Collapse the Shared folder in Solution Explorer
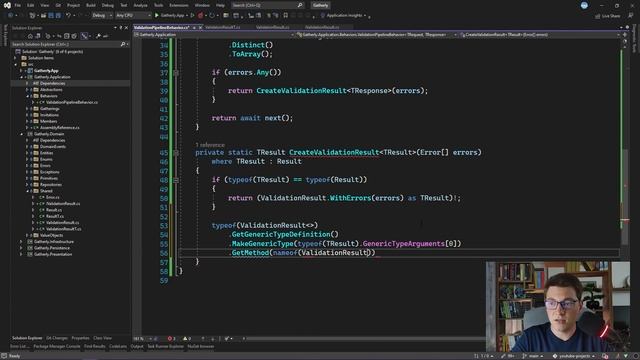The width and height of the screenshot is (640, 360). pyautogui.click(x=27, y=191)
